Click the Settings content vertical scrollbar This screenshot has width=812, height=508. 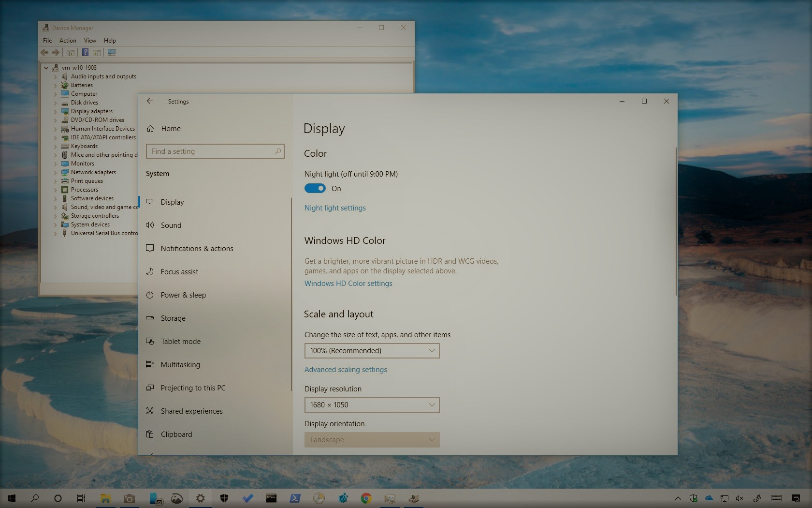(676, 222)
